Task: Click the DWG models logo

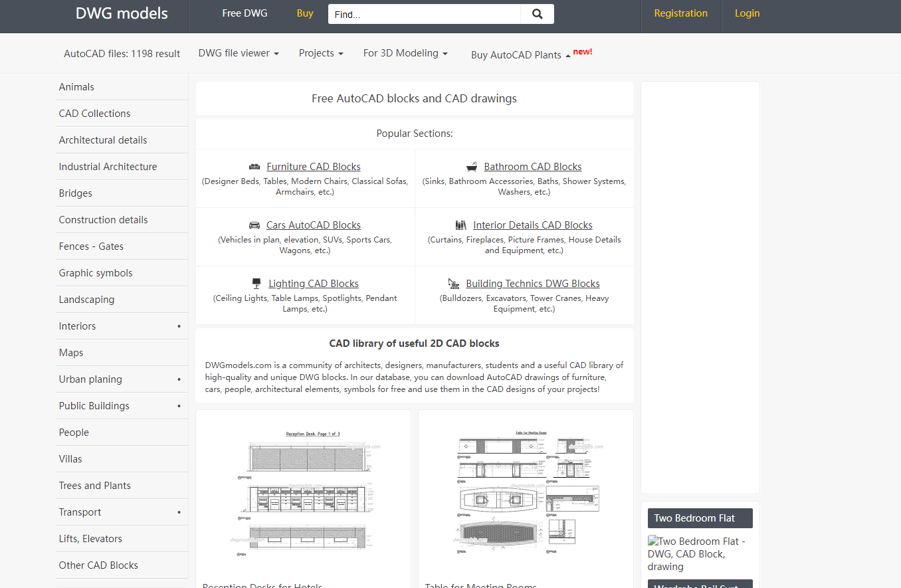Action: (x=122, y=13)
